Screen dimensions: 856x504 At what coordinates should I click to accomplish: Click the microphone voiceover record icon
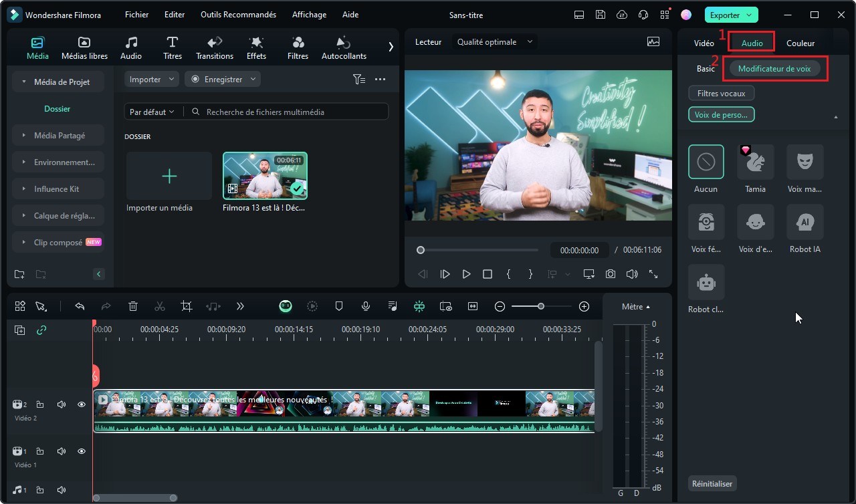tap(366, 306)
